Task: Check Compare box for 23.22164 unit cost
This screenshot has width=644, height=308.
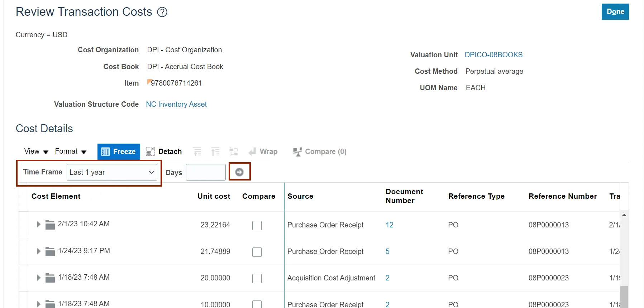Action: [x=257, y=225]
